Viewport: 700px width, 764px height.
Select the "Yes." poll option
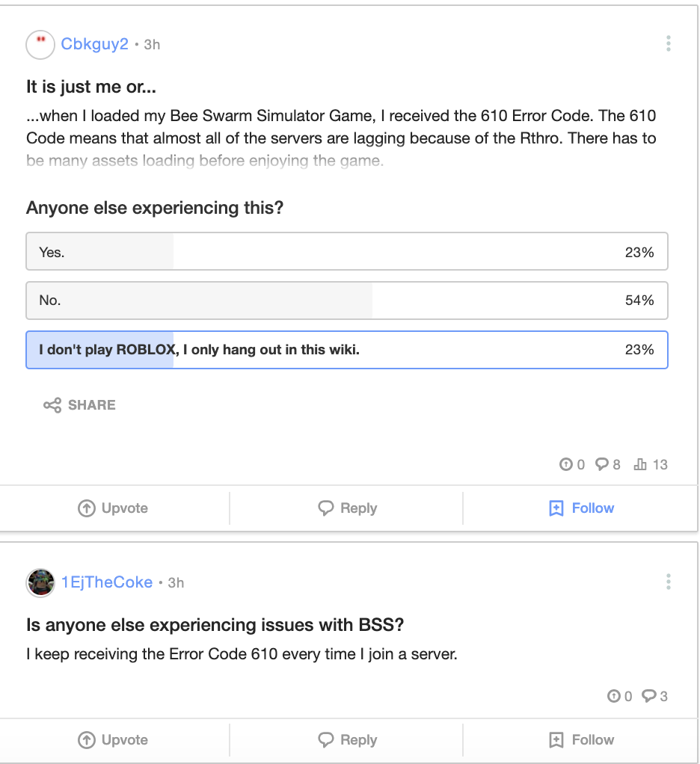(346, 252)
